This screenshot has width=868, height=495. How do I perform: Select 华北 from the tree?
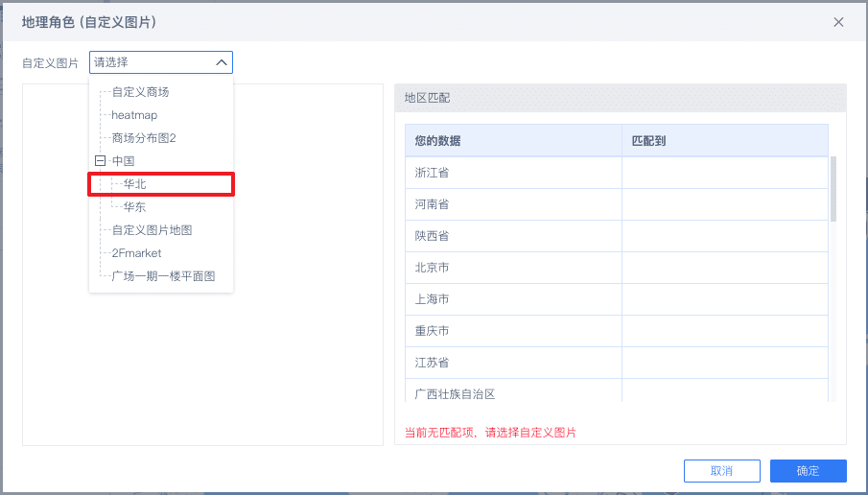pos(134,184)
